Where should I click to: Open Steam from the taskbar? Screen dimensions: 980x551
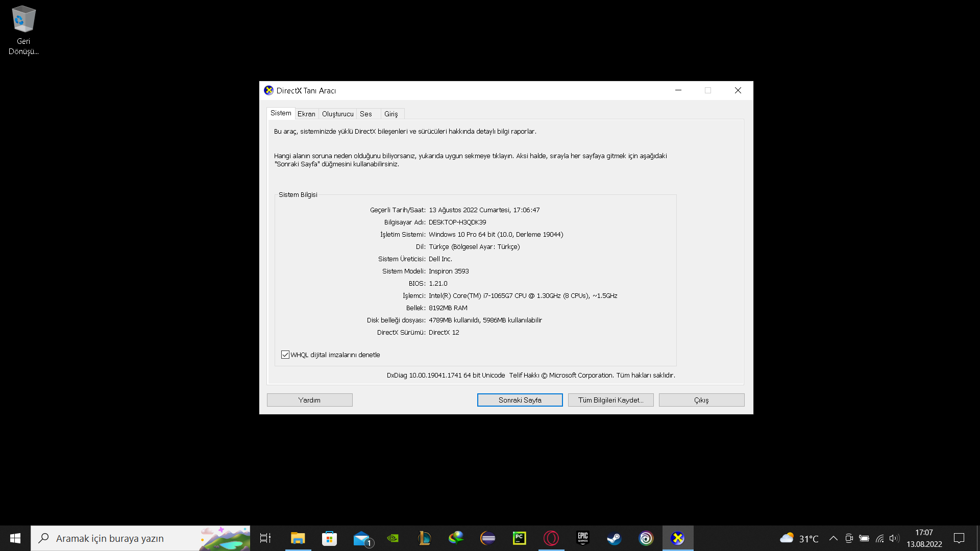[x=614, y=538]
